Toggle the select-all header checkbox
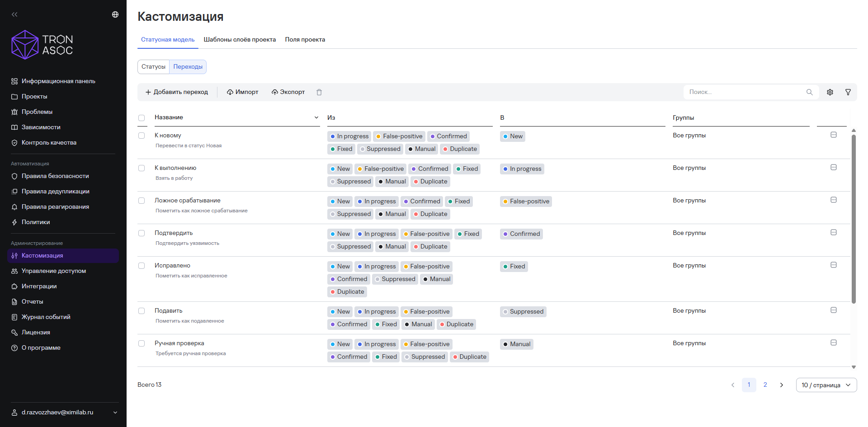868x427 pixels. click(142, 118)
